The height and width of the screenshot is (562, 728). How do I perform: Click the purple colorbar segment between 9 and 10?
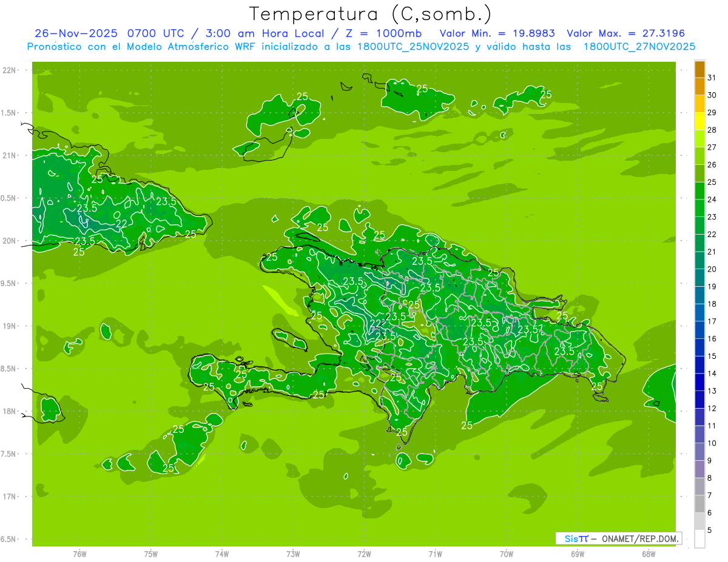[x=699, y=452]
